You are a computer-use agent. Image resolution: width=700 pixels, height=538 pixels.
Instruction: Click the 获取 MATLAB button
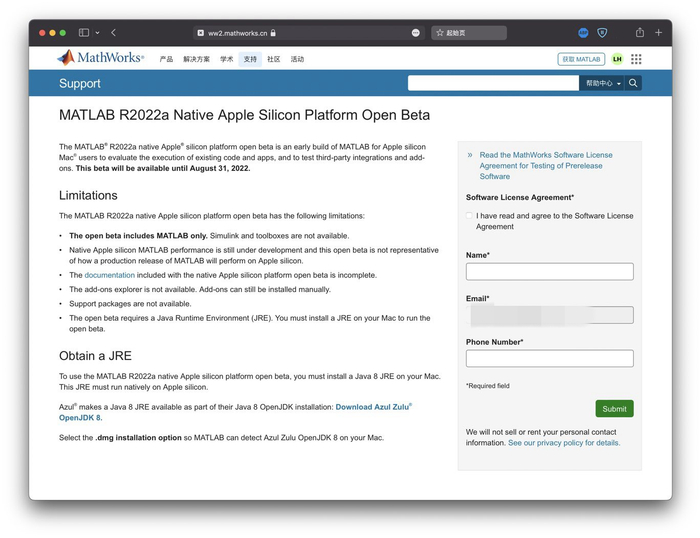pos(581,59)
